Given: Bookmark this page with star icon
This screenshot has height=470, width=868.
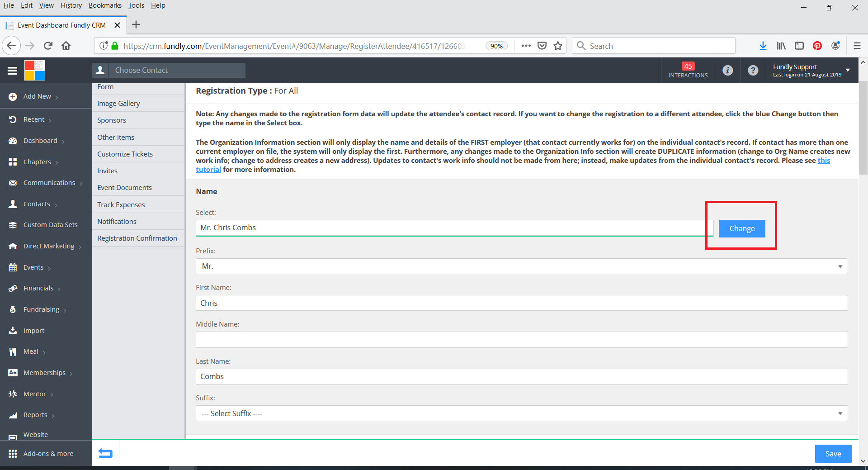Looking at the screenshot, I should [558, 46].
